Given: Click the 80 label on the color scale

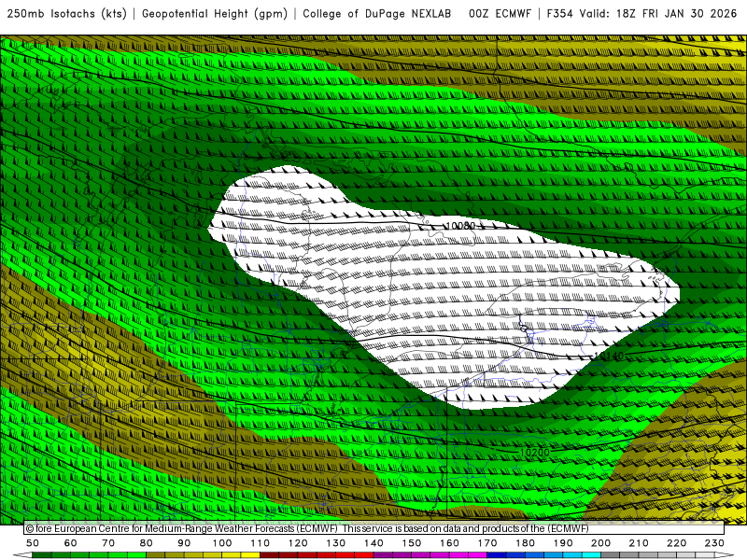Looking at the screenshot, I should 147,543.
